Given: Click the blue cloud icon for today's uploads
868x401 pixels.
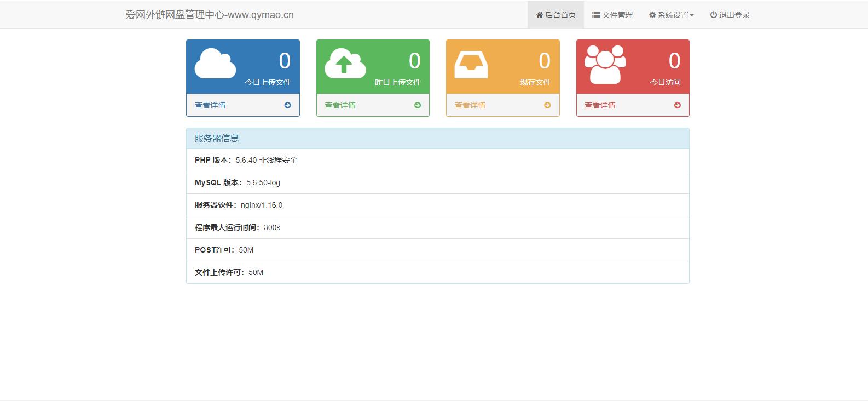Looking at the screenshot, I should 215,64.
